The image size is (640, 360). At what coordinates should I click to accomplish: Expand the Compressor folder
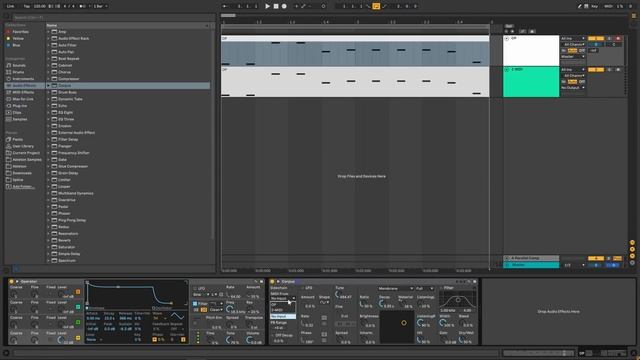[x=48, y=79]
